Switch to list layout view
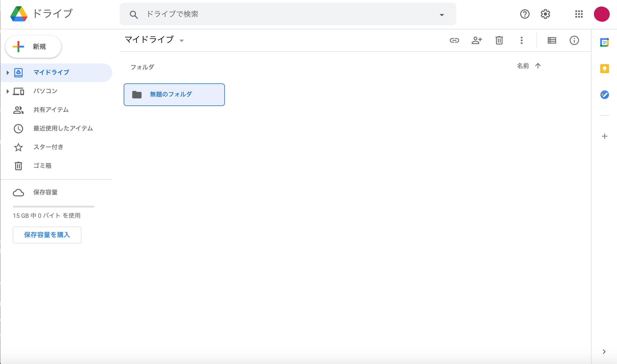Viewport: 617px width, 364px height. 552,40
